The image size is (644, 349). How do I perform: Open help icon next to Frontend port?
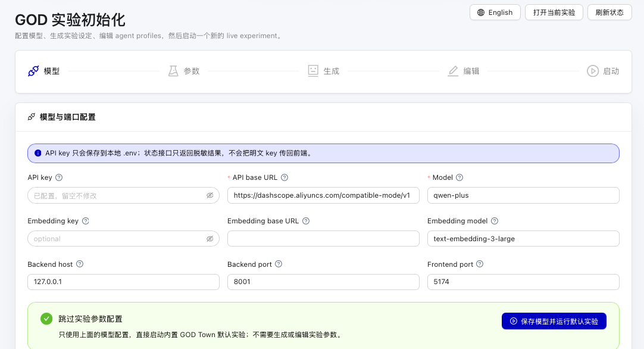[480, 264]
